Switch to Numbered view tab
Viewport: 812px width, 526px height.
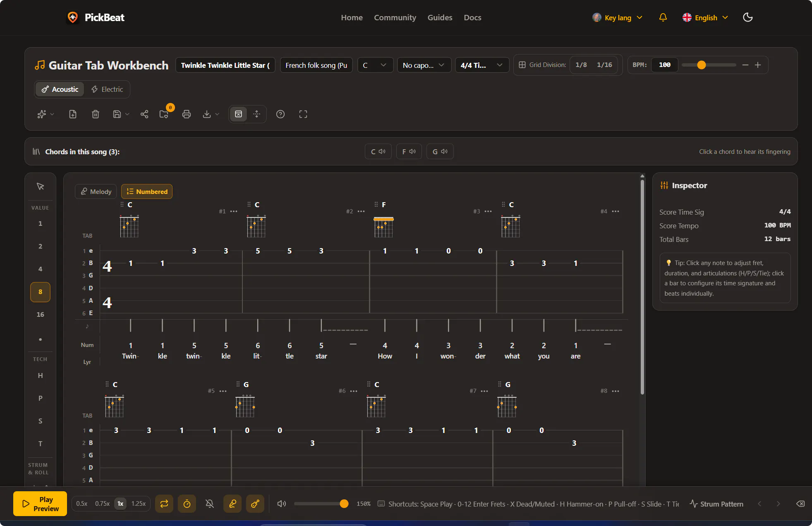coord(147,191)
